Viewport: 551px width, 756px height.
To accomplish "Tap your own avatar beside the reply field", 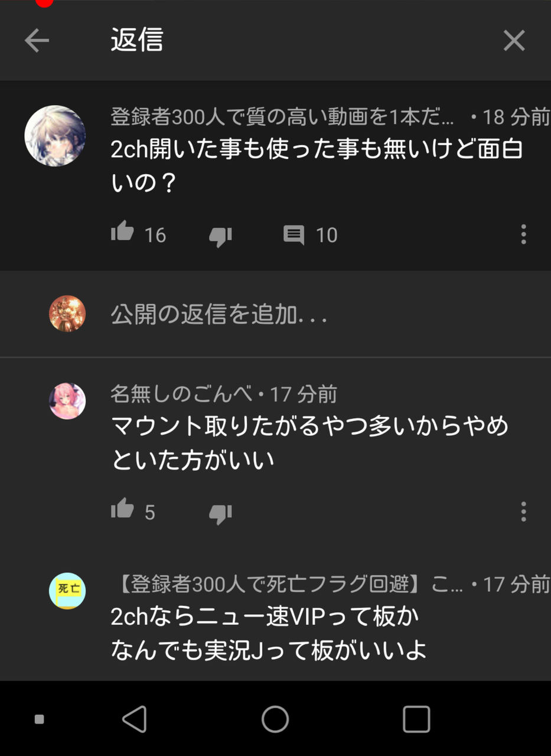I will [67, 314].
